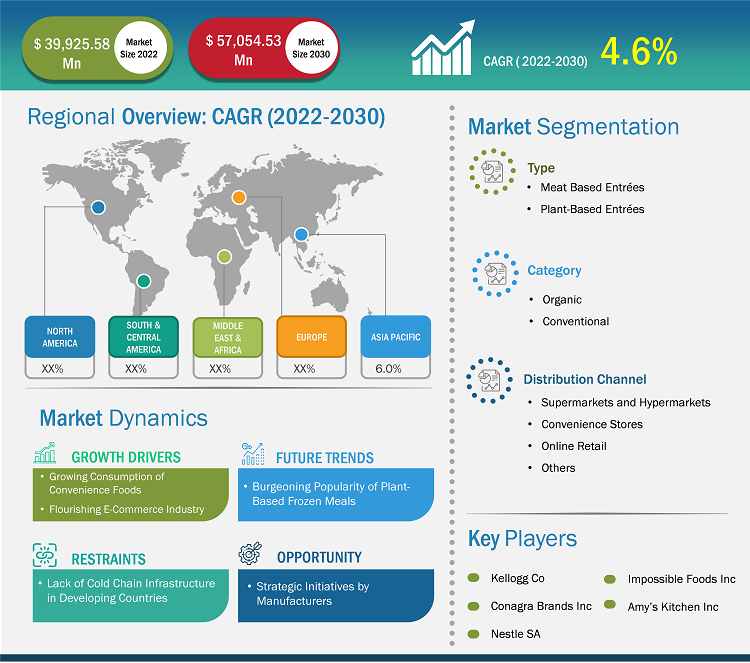Click the Europe orange map marker
Image resolution: width=750 pixels, height=663 pixels.
[239, 197]
